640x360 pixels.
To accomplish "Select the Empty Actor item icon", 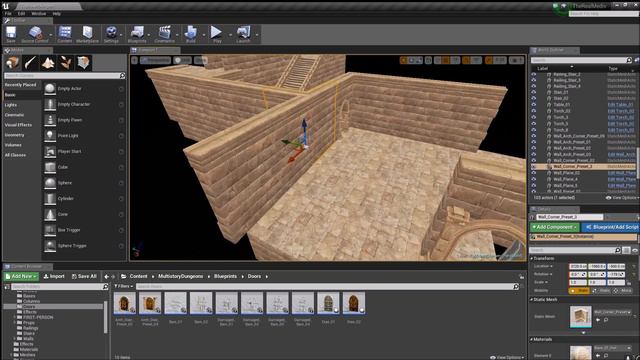I will pyautogui.click(x=50, y=89).
